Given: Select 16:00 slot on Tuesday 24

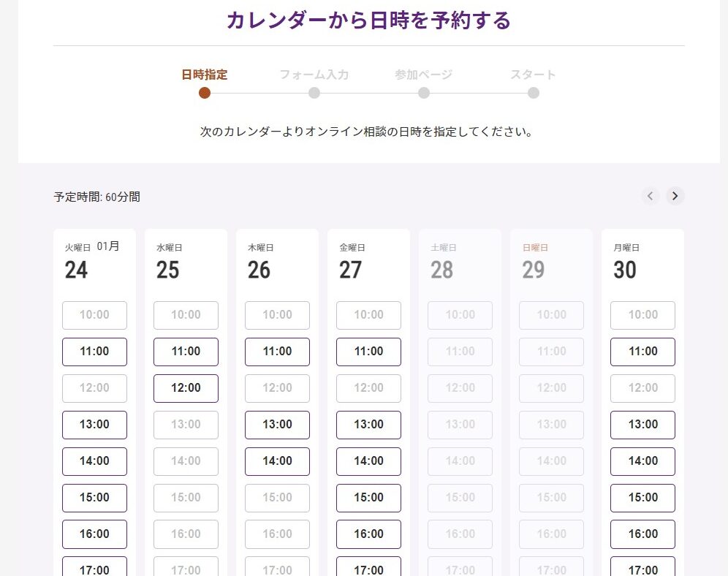Looking at the screenshot, I should coord(94,534).
